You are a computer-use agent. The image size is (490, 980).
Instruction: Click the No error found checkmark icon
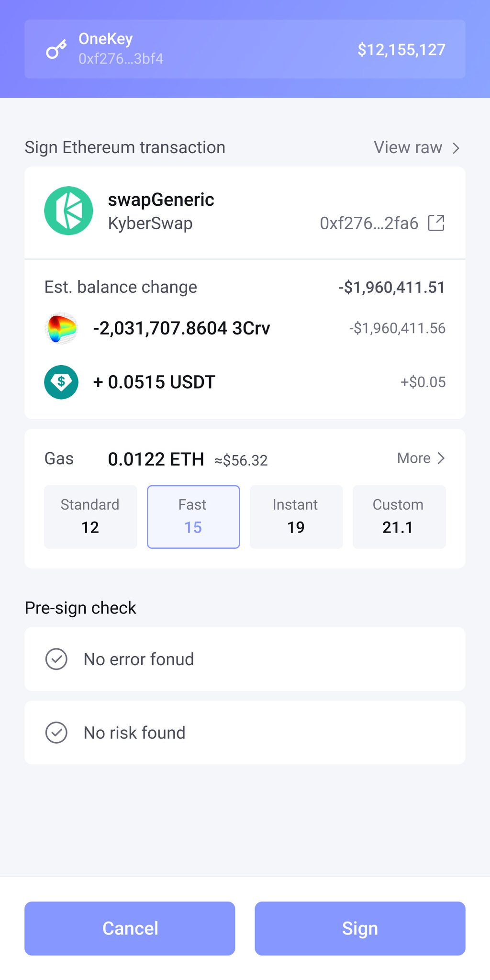coord(56,659)
